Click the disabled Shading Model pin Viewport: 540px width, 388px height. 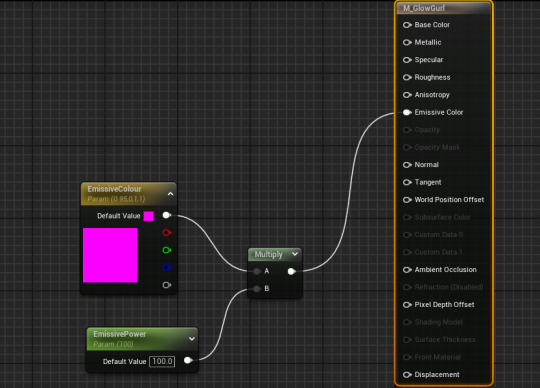pyautogui.click(x=407, y=322)
